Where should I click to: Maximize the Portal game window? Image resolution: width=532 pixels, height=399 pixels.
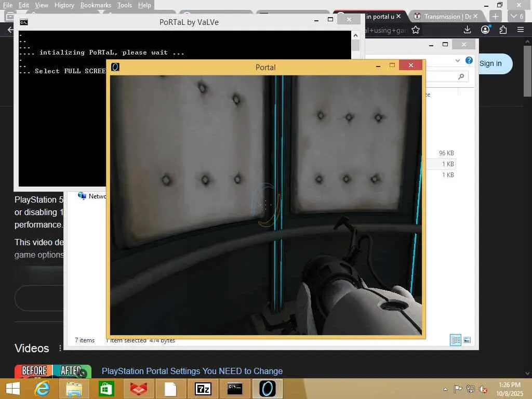(392, 65)
